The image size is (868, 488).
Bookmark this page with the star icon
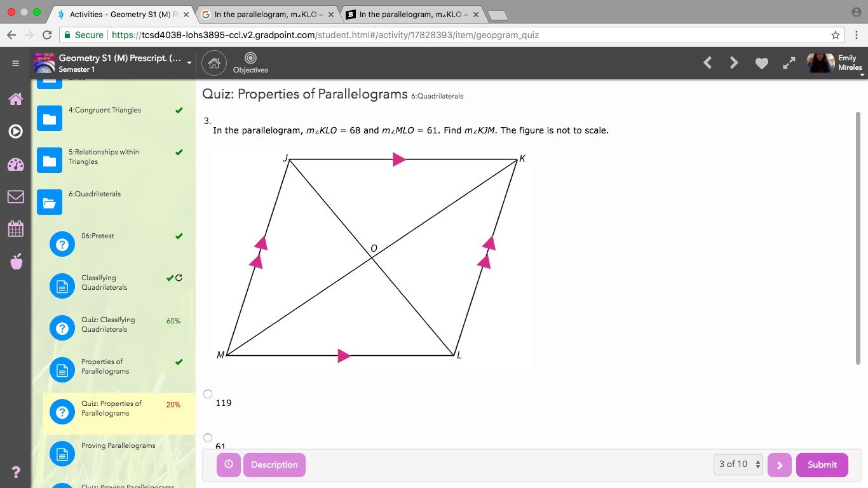(836, 35)
